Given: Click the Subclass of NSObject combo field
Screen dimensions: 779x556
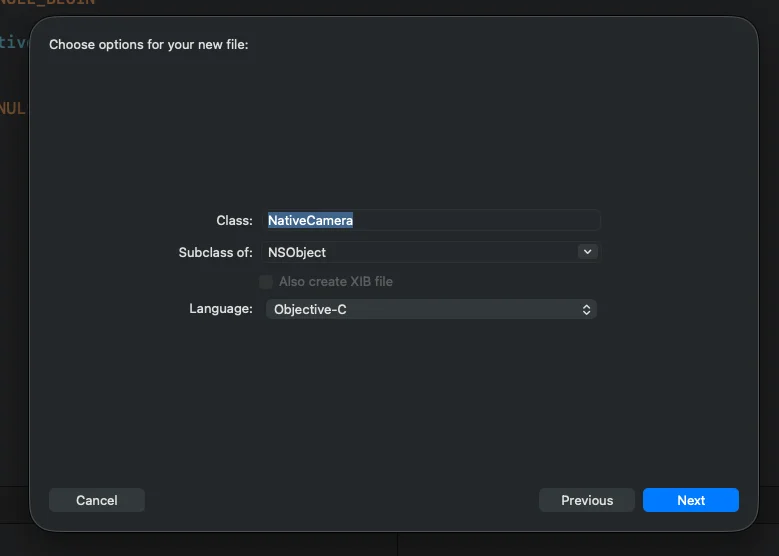Looking at the screenshot, I should 420,252.
